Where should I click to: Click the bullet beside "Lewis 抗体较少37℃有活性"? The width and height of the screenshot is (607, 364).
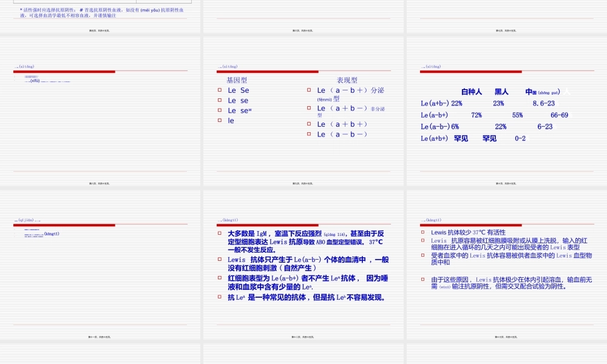422,232
